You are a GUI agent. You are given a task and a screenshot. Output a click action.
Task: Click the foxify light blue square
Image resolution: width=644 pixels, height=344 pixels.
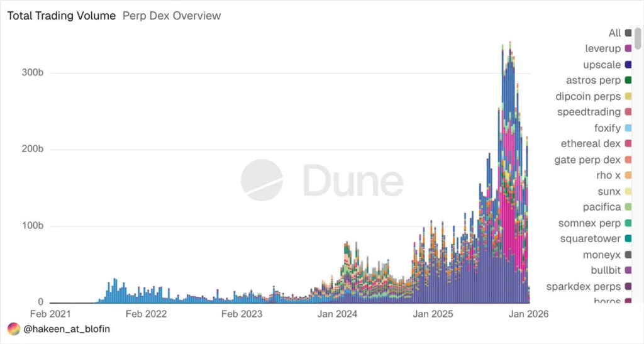tap(628, 128)
